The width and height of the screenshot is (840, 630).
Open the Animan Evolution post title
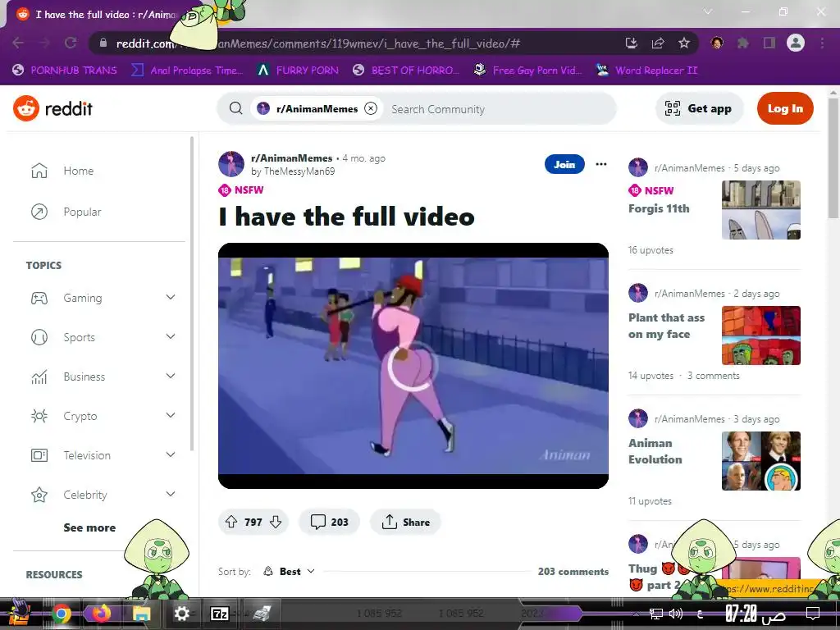[655, 451]
